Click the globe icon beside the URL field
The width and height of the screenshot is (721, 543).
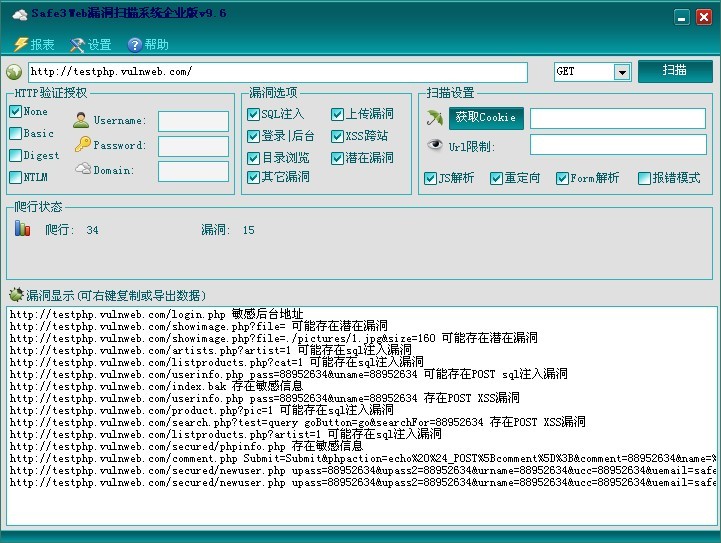[x=14, y=72]
